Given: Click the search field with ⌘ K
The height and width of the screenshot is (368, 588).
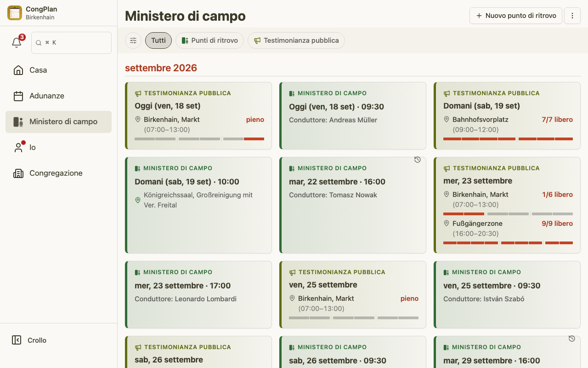Looking at the screenshot, I should tap(71, 43).
